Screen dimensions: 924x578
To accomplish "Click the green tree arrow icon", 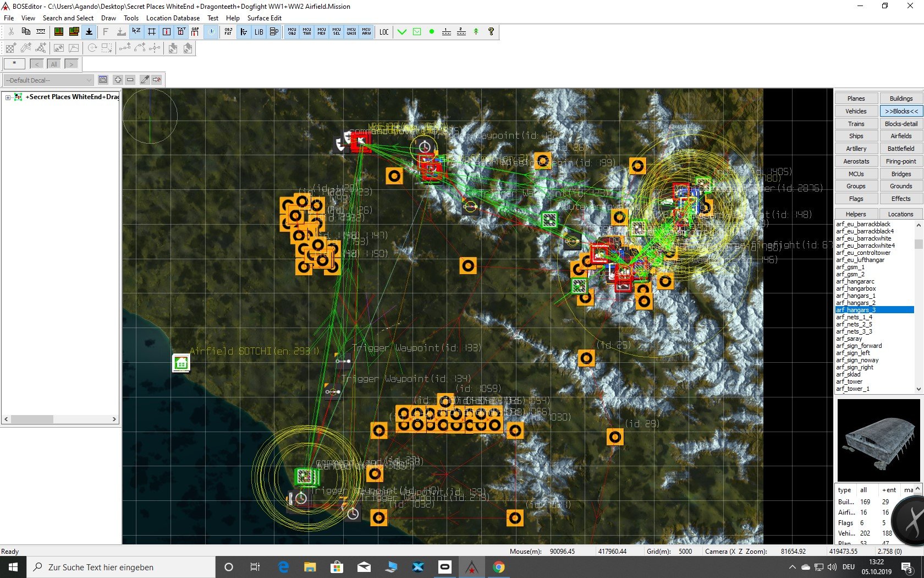I will coord(476,32).
